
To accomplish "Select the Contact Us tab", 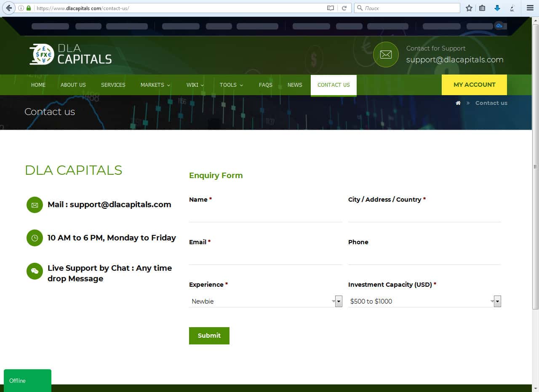I will coord(334,85).
